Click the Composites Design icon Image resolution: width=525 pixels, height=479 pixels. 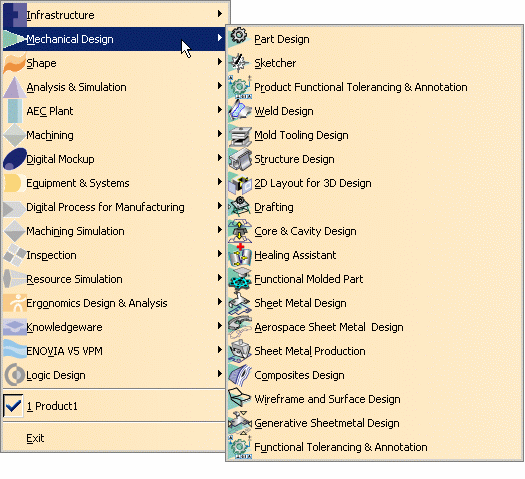pos(240,375)
